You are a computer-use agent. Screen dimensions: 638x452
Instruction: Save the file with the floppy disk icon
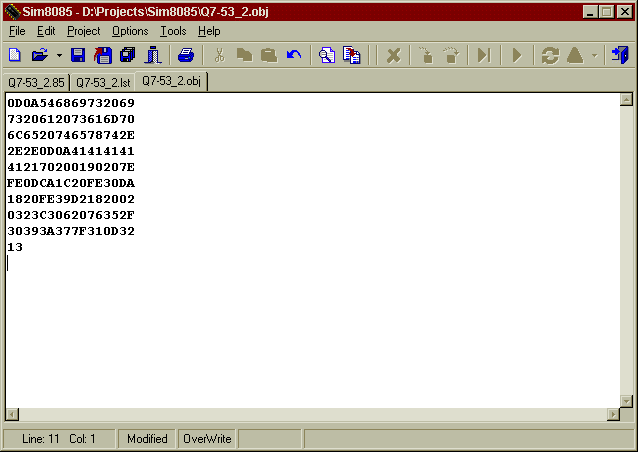[78, 55]
